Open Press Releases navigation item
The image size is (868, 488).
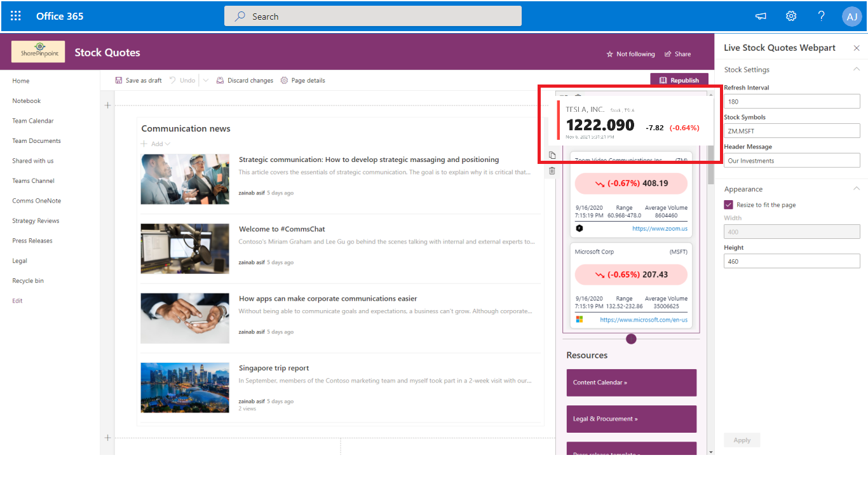point(32,241)
